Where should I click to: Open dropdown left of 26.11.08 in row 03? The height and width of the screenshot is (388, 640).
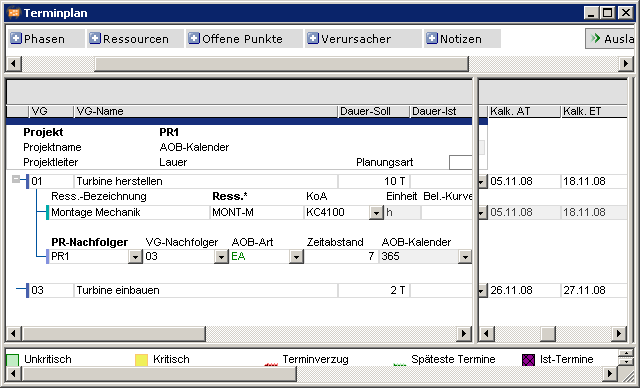[482, 290]
